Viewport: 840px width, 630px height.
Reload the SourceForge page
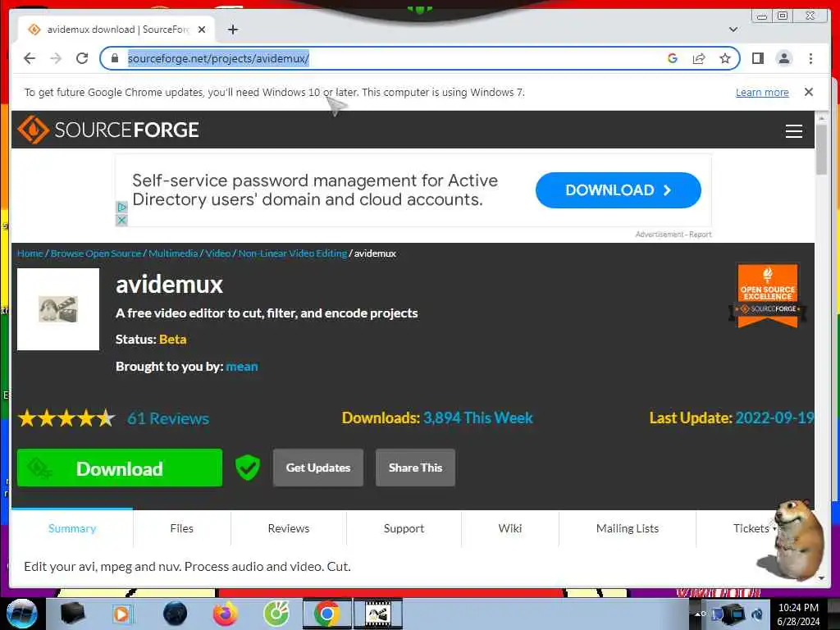[x=82, y=58]
